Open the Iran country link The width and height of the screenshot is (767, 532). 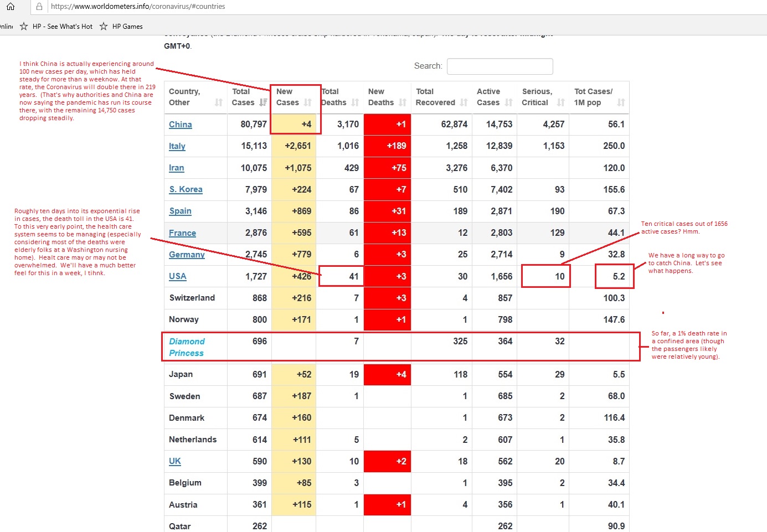[x=177, y=168]
